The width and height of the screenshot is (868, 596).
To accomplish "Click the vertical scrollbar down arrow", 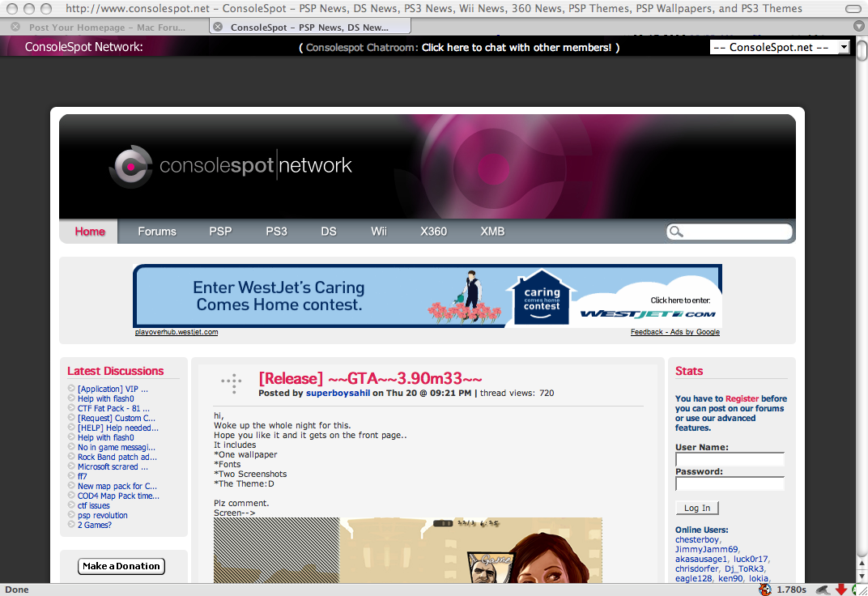I will click(x=862, y=577).
